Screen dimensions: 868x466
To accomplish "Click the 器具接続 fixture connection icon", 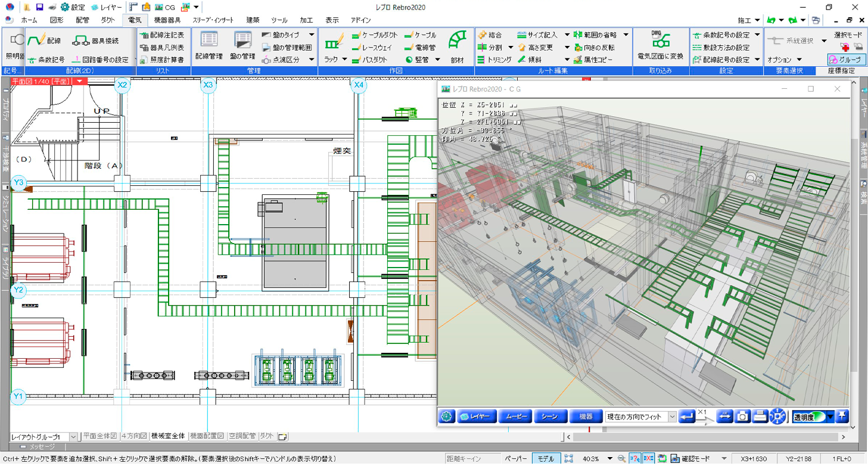I will click(95, 41).
